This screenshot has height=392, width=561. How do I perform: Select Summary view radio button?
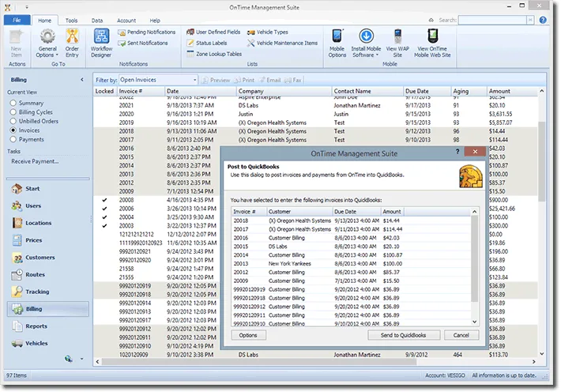pyautogui.click(x=13, y=103)
